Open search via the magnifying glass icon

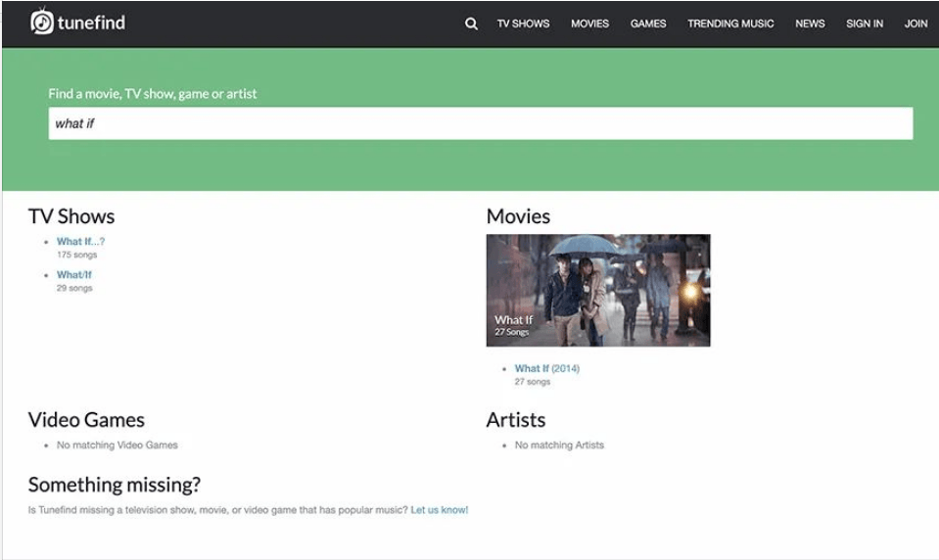(x=471, y=23)
